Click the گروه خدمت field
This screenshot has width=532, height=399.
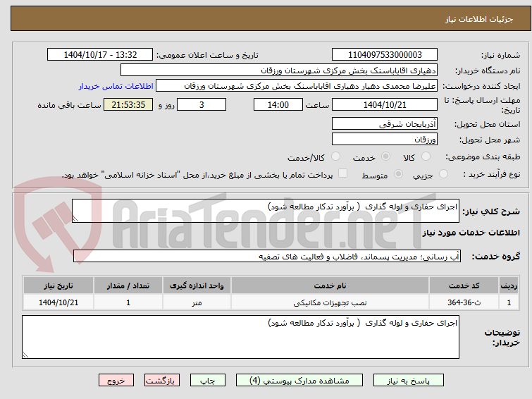tap(267, 256)
